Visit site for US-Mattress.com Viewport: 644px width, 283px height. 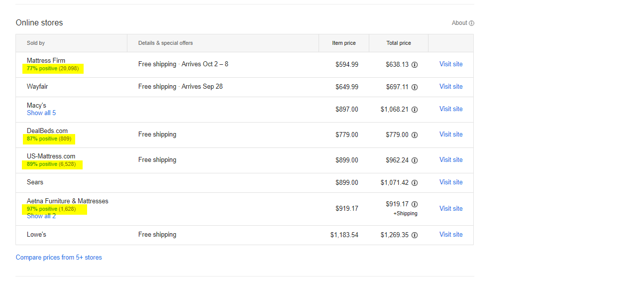click(451, 159)
